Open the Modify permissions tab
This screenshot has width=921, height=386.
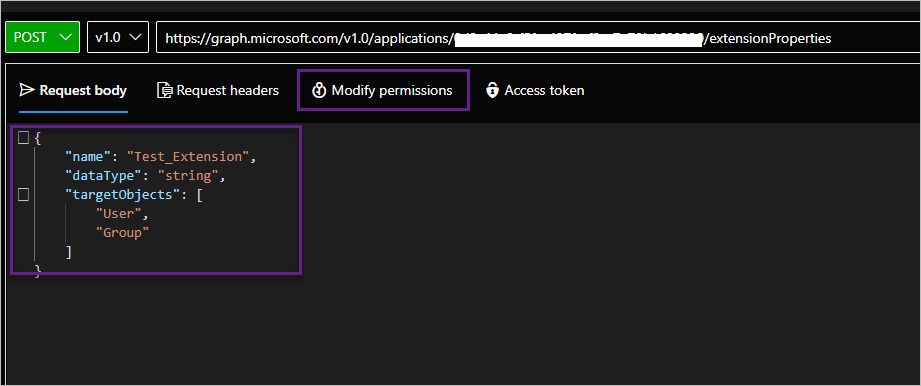click(x=383, y=90)
